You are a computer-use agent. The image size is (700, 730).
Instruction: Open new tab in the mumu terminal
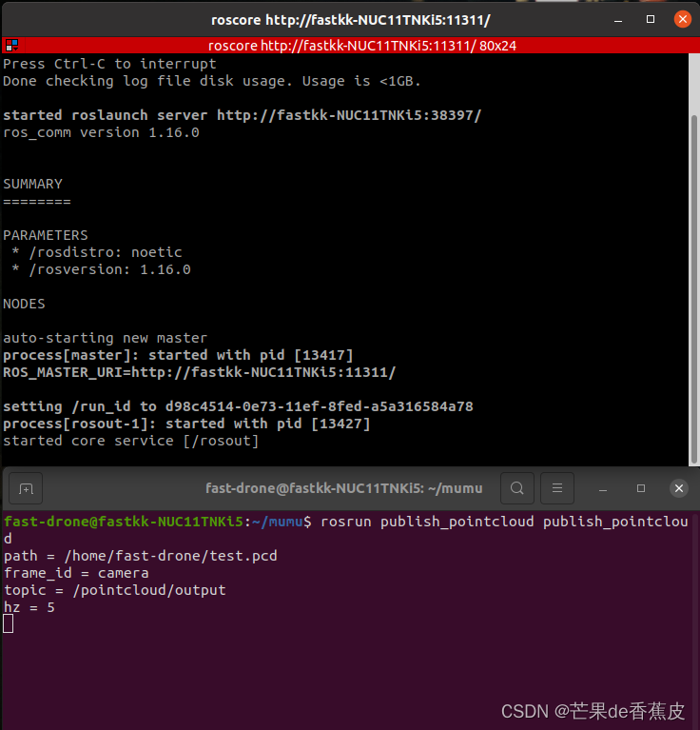tap(26, 488)
